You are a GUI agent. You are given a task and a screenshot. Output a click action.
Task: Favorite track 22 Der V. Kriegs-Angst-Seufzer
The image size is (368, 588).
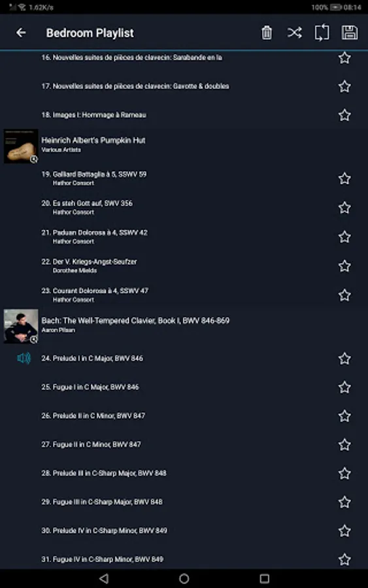(x=344, y=266)
